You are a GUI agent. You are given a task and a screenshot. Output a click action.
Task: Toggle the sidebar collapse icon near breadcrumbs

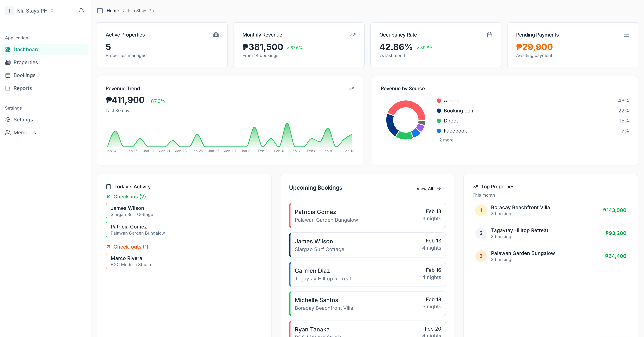pos(100,11)
